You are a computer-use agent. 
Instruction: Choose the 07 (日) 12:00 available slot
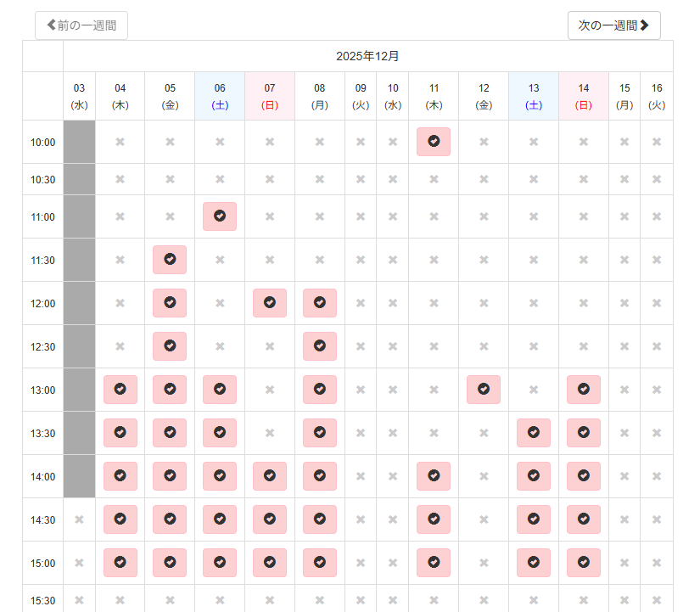coord(270,303)
